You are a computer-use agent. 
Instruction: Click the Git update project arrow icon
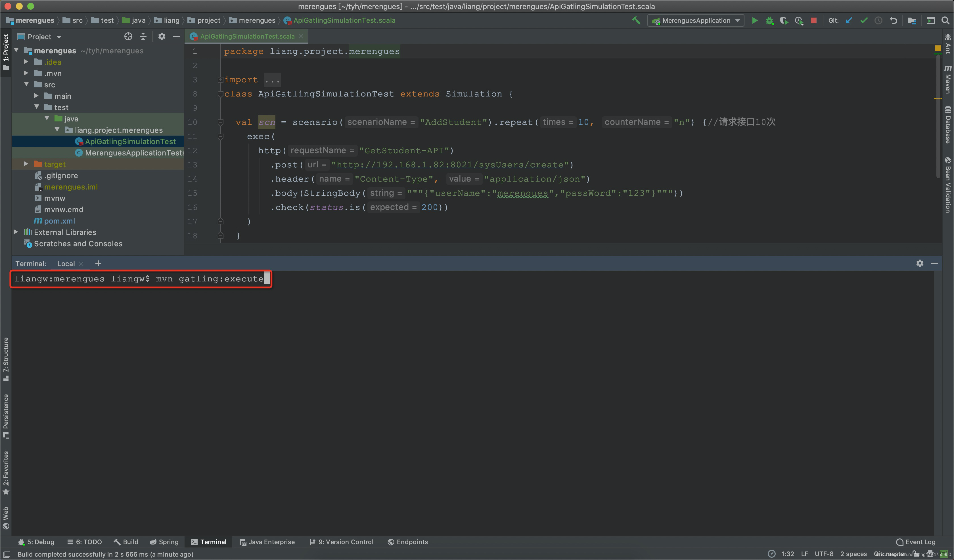pyautogui.click(x=849, y=20)
